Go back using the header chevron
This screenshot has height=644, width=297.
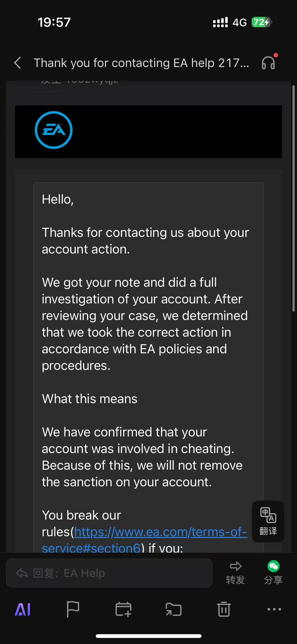pos(17,63)
